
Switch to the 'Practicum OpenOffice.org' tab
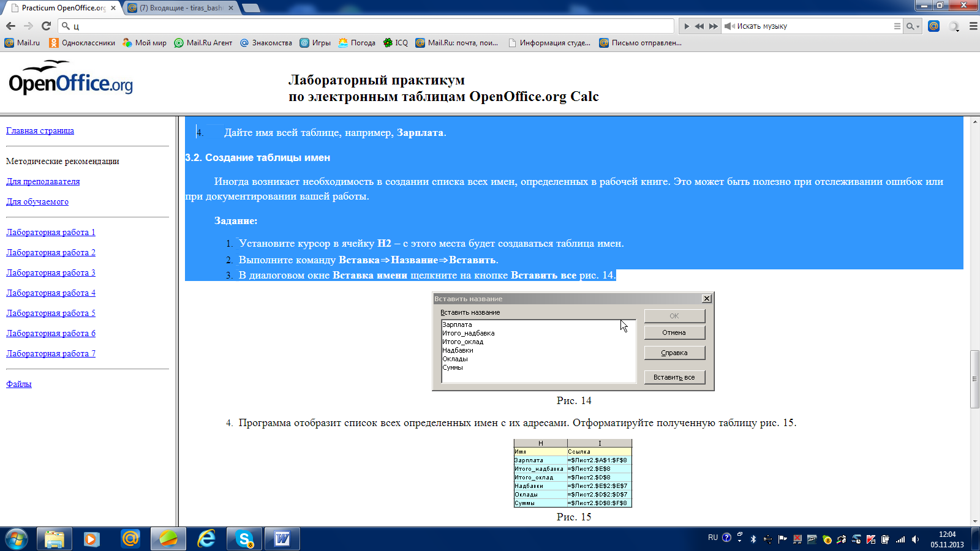(x=64, y=8)
